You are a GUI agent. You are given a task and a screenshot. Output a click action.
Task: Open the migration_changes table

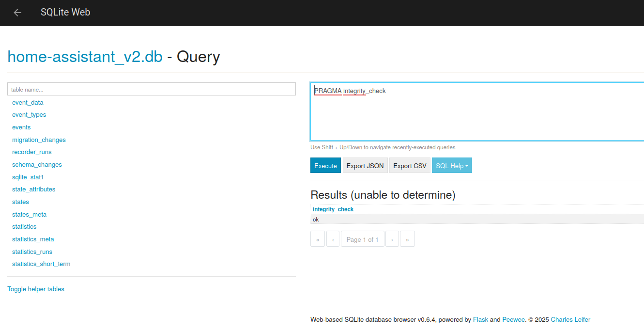point(39,140)
